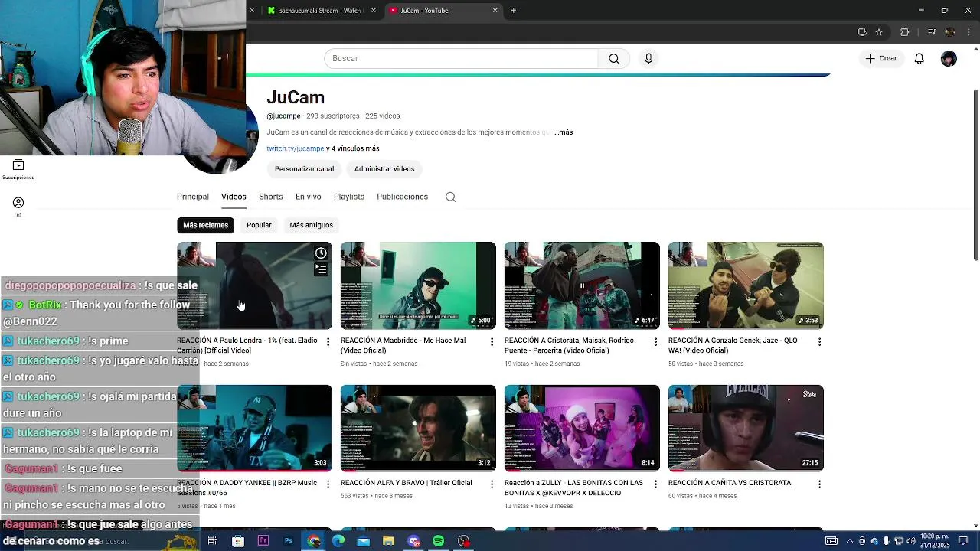Screen dimensions: 980x551
Task: Click Administrar videos button
Action: coord(384,169)
